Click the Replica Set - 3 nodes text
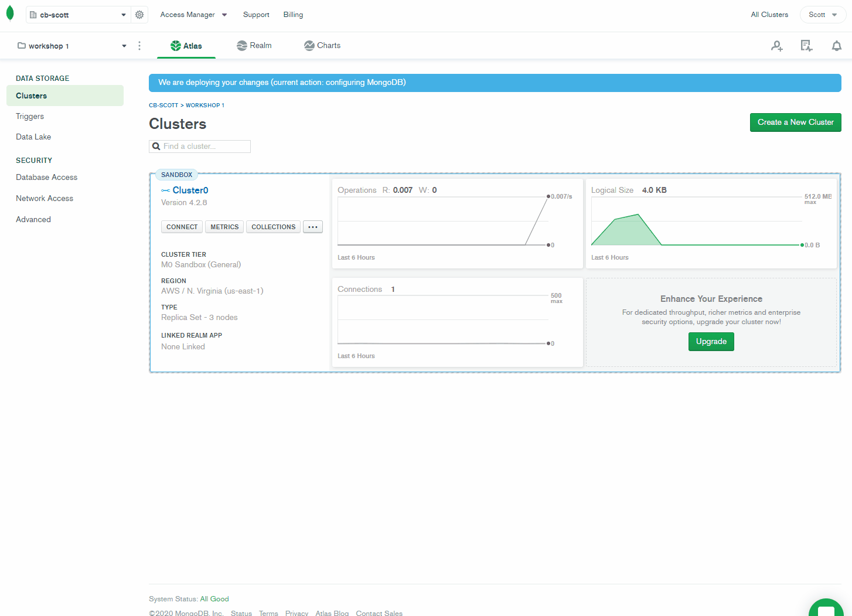Screen dimensions: 852x616 click(x=199, y=318)
